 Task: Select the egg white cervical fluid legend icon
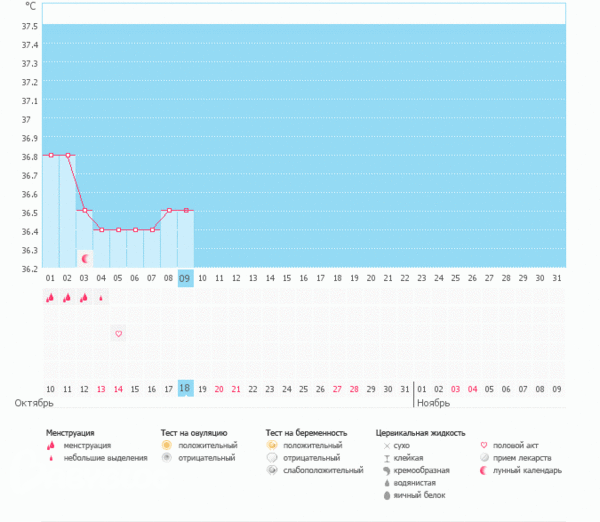pos(387,495)
